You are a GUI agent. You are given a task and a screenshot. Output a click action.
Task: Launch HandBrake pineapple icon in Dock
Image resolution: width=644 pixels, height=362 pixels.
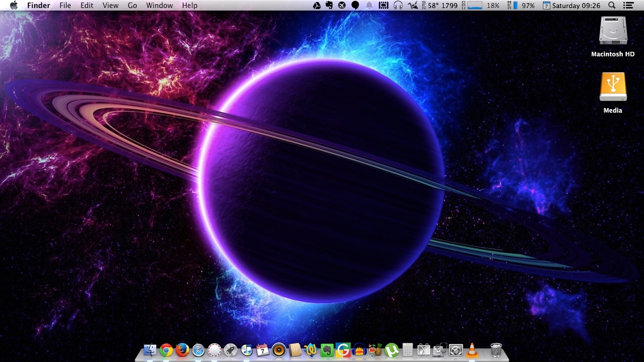pos(375,350)
